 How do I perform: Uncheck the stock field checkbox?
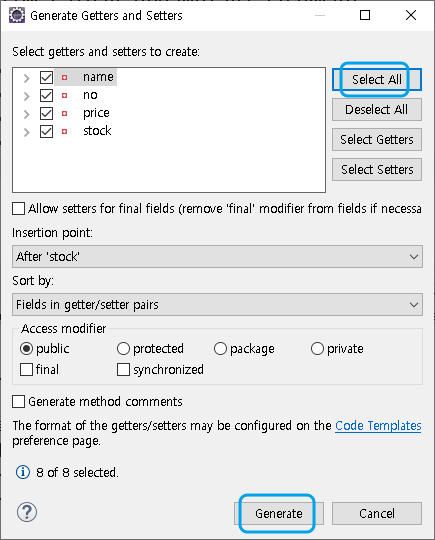[46, 131]
